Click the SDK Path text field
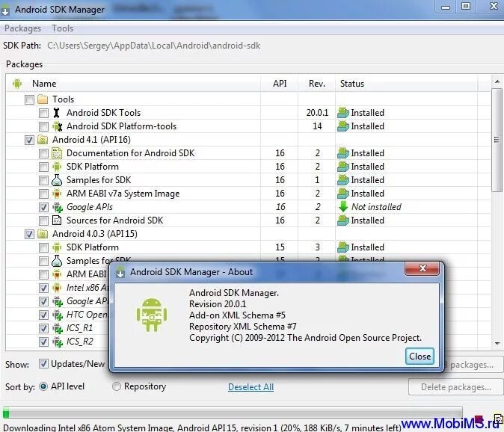Image resolution: width=504 pixels, height=432 pixels. point(153,46)
